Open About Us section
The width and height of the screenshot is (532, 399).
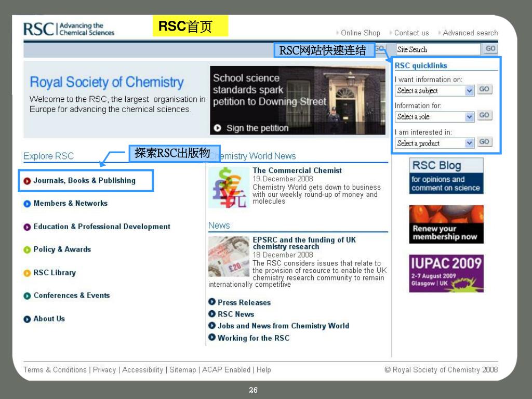(49, 319)
